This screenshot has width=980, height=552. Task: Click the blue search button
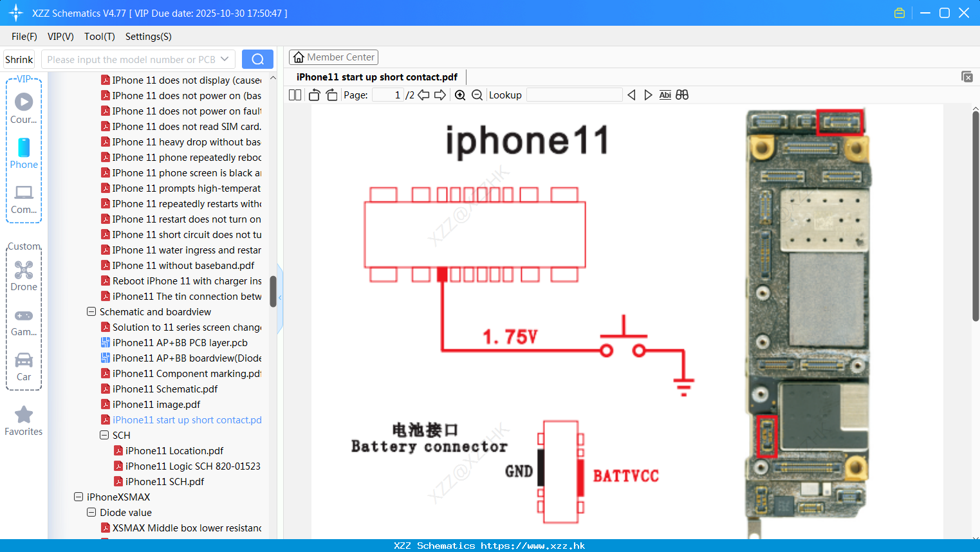(257, 59)
